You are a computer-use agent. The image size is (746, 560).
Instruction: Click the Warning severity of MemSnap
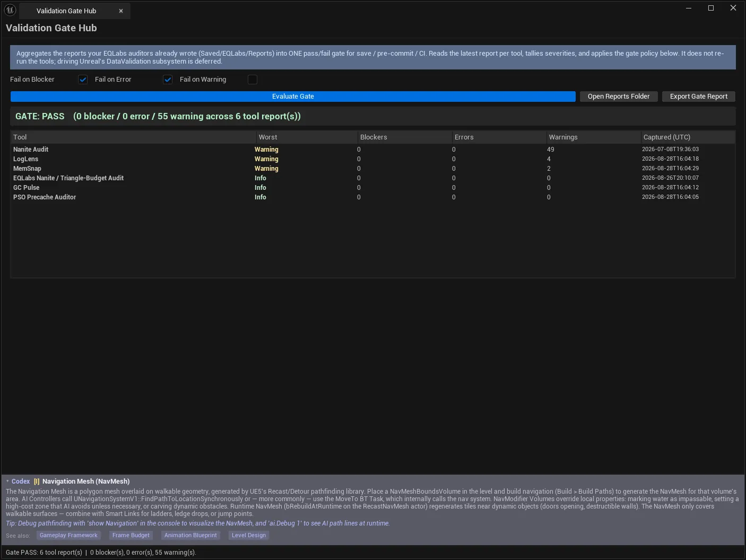coord(266,169)
